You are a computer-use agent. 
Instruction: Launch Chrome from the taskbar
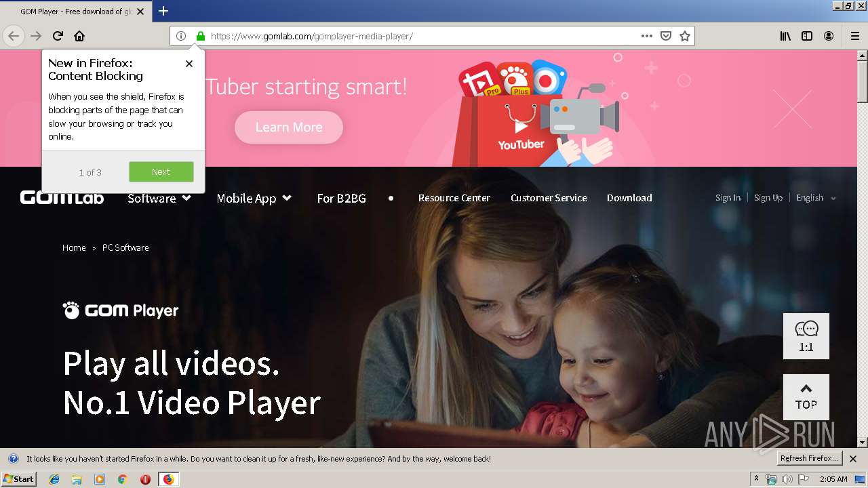pyautogui.click(x=122, y=479)
